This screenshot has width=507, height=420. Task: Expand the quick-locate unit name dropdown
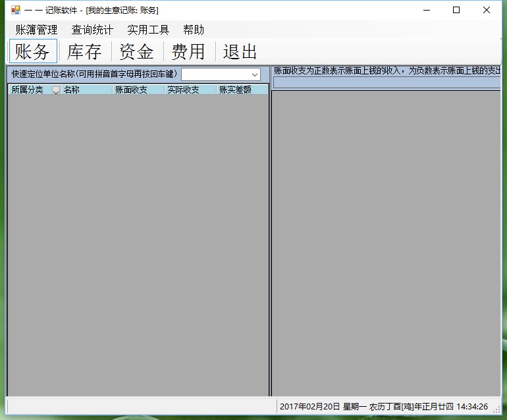point(254,74)
